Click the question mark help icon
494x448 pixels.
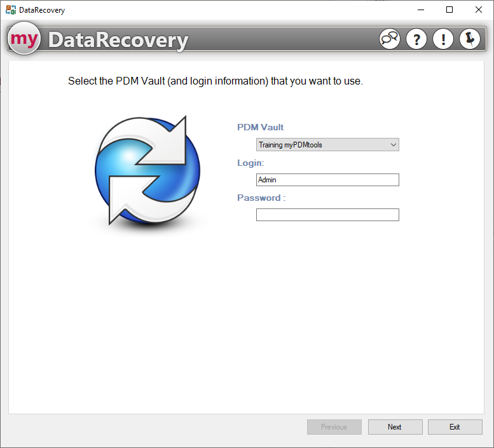coord(416,39)
